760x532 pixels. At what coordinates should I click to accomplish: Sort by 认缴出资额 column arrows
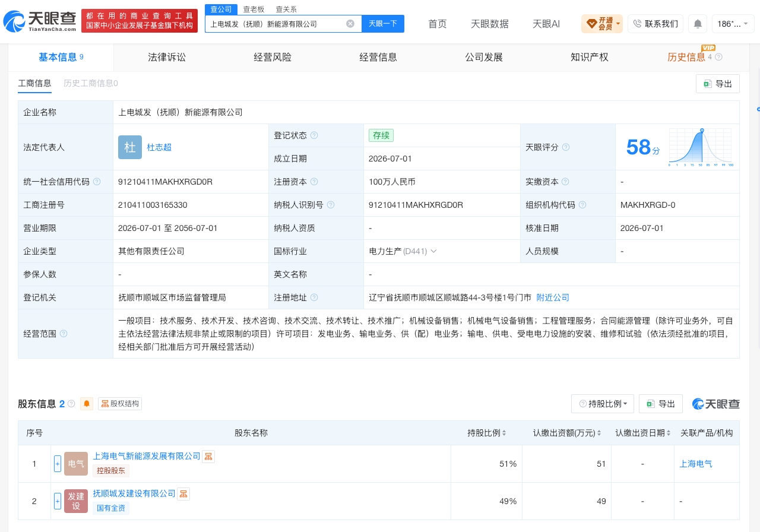coord(599,433)
